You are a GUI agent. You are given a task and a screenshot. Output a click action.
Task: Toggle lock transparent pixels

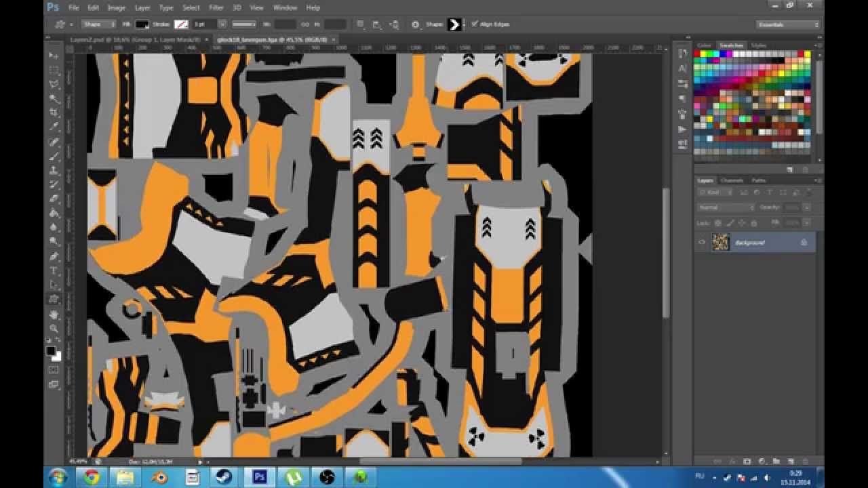click(x=719, y=222)
